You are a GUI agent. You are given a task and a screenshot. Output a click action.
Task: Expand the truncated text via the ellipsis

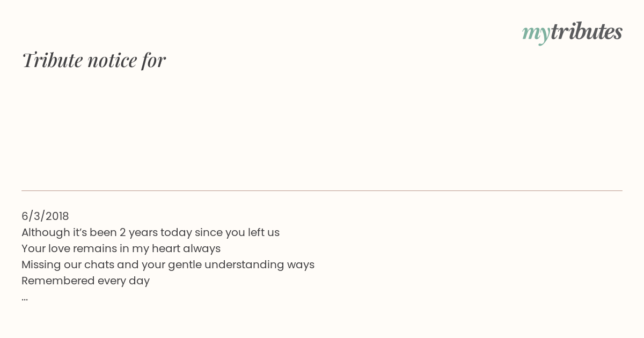25,298
